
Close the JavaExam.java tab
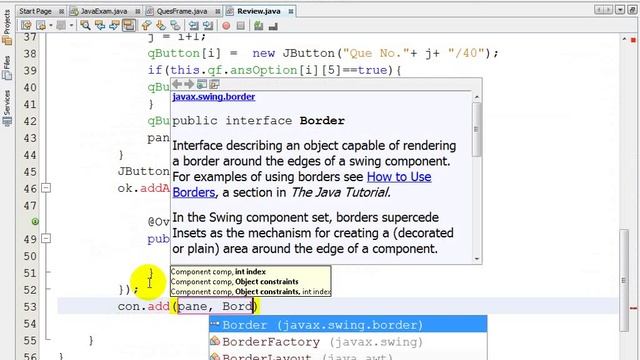pyautogui.click(x=138, y=11)
